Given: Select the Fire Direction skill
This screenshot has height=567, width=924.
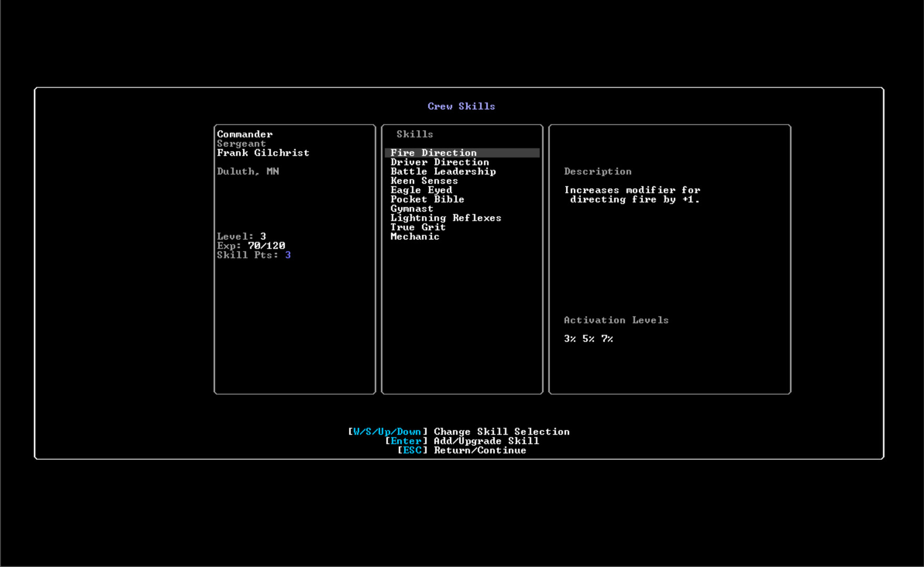Looking at the screenshot, I should click(x=462, y=153).
